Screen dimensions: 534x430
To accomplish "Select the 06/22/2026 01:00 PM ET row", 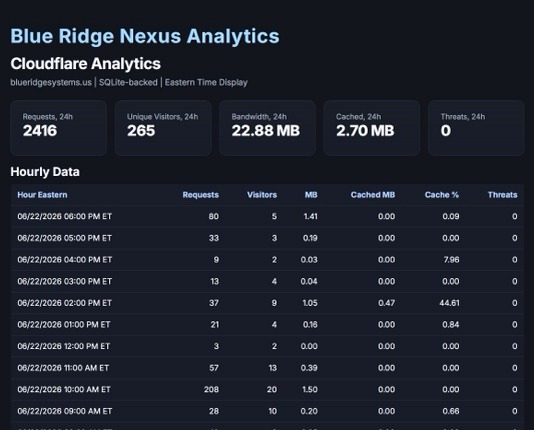I will 267,324.
